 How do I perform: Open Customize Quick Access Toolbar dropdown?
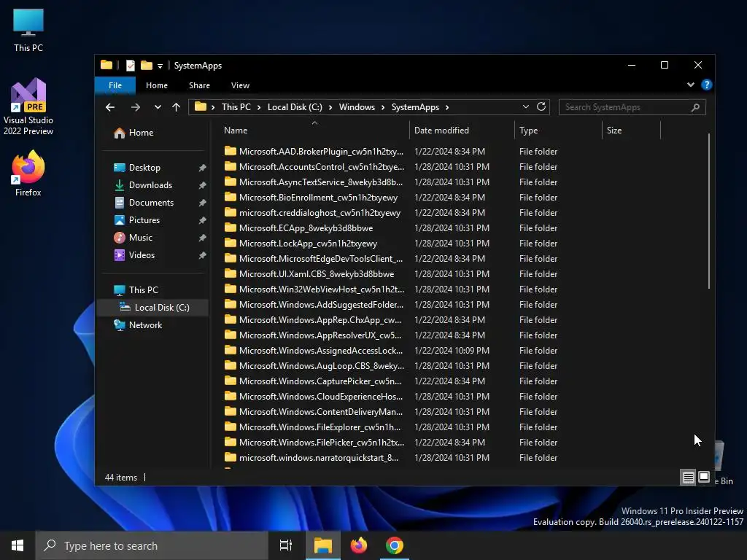[x=160, y=66]
